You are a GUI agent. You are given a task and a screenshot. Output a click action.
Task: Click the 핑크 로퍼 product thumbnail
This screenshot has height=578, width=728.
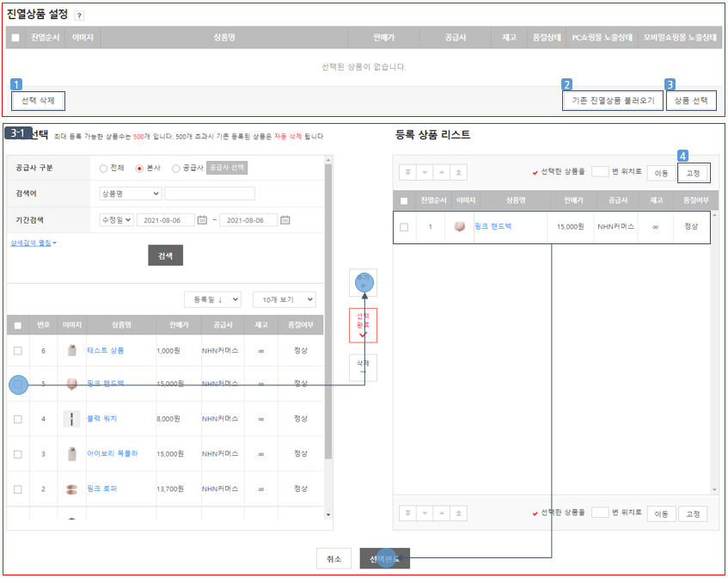[x=71, y=489]
